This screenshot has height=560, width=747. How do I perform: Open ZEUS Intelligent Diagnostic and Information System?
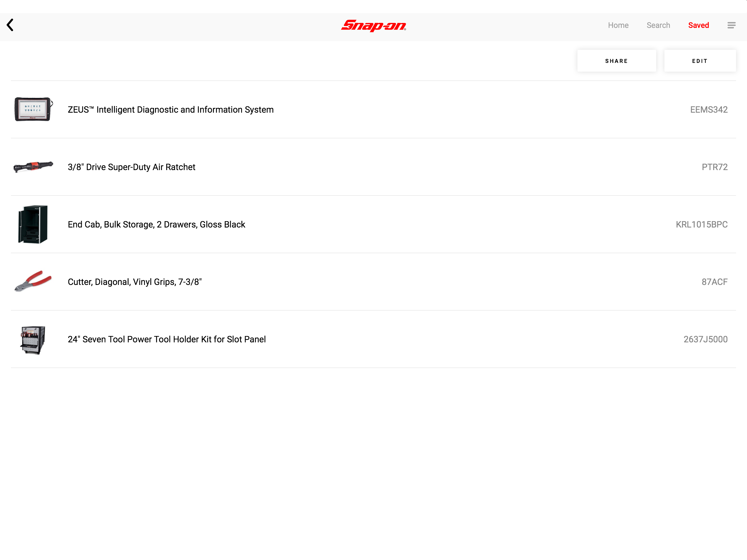click(x=171, y=110)
